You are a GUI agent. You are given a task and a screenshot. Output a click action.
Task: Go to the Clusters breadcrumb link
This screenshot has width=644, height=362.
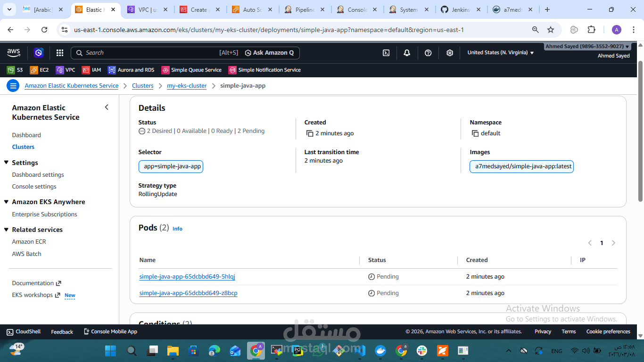point(143,86)
